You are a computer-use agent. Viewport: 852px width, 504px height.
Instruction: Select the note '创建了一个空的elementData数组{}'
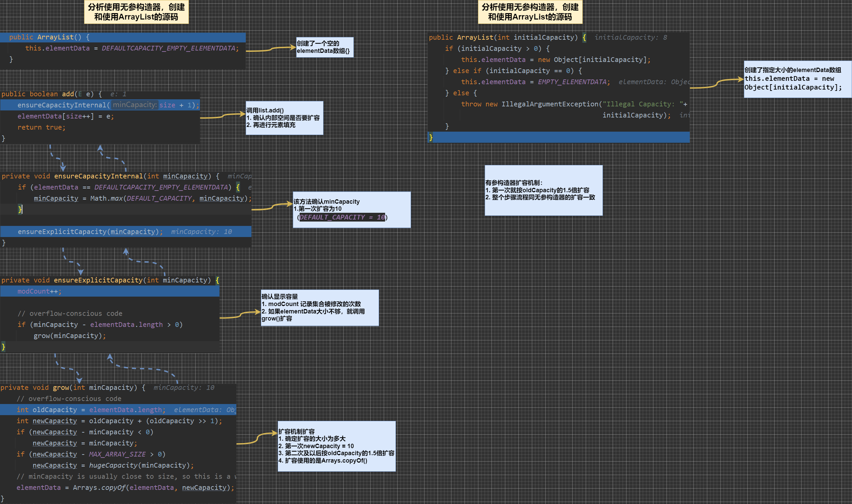(325, 47)
